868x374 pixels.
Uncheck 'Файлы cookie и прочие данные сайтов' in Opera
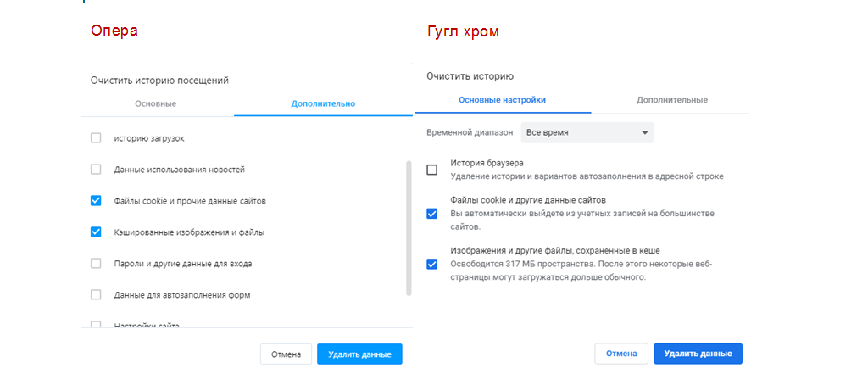[96, 201]
